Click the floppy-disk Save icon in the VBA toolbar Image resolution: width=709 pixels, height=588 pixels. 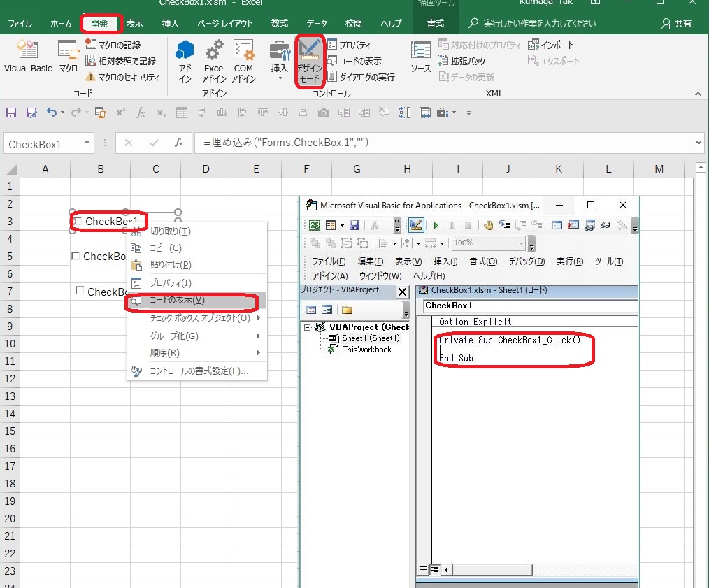[x=354, y=225]
